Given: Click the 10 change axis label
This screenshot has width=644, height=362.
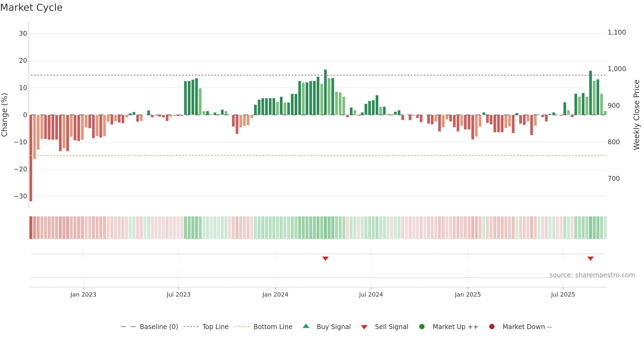Looking at the screenshot, I should pos(23,88).
